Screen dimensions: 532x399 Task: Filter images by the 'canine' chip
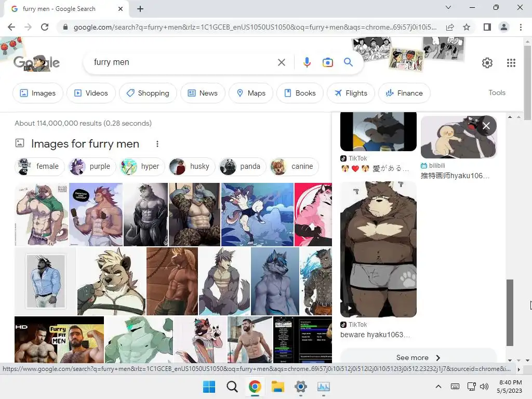tap(294, 167)
